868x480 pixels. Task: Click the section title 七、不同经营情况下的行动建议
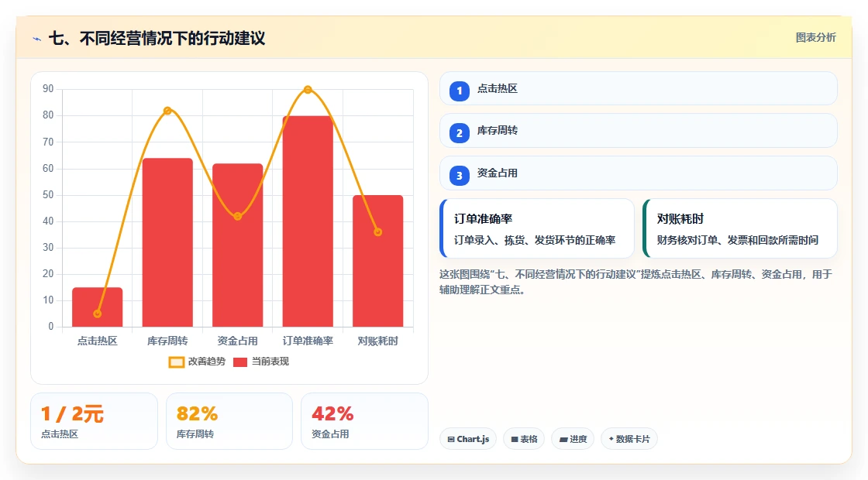pyautogui.click(x=157, y=38)
